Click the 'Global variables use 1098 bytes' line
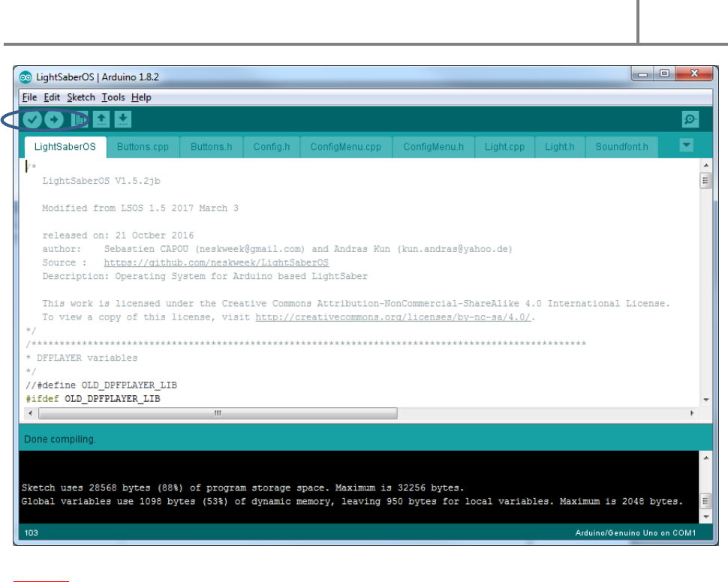The width and height of the screenshot is (728, 582). [x=353, y=501]
